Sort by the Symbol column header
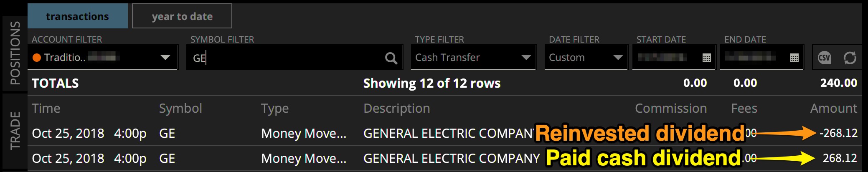868x172 pixels. pos(180,109)
